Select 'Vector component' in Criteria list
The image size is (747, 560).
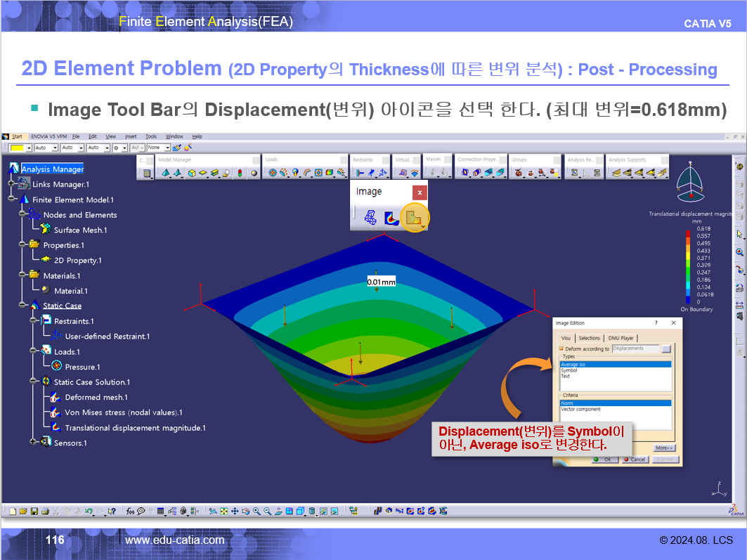[x=580, y=409]
